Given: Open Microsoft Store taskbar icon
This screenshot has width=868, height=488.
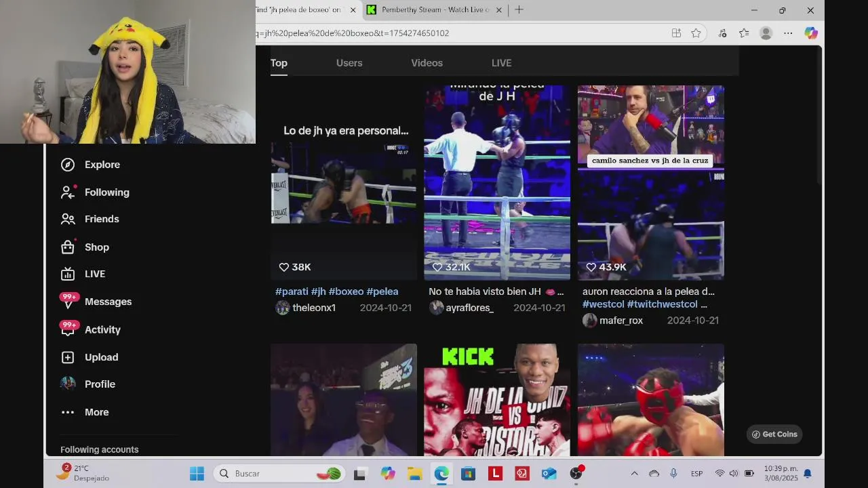Looking at the screenshot, I should [469, 474].
